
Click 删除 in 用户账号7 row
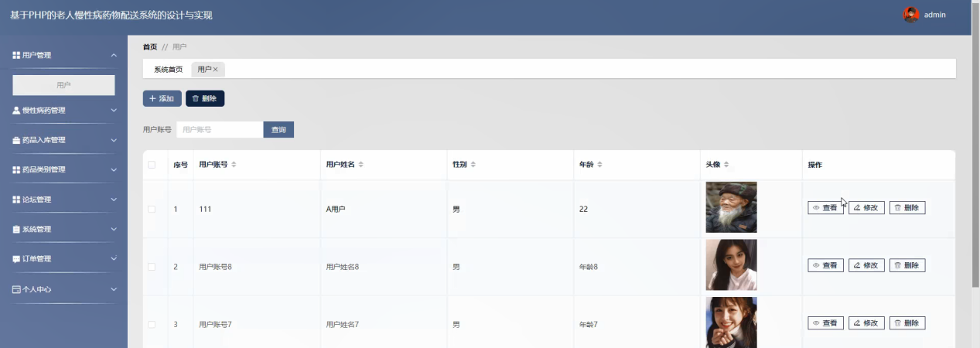[x=907, y=323]
